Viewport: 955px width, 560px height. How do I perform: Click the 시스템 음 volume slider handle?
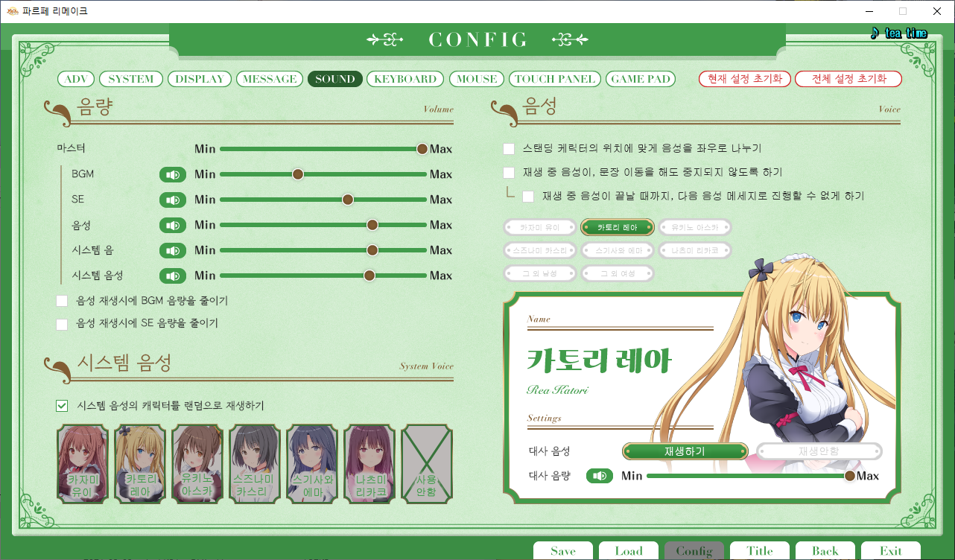click(x=372, y=250)
